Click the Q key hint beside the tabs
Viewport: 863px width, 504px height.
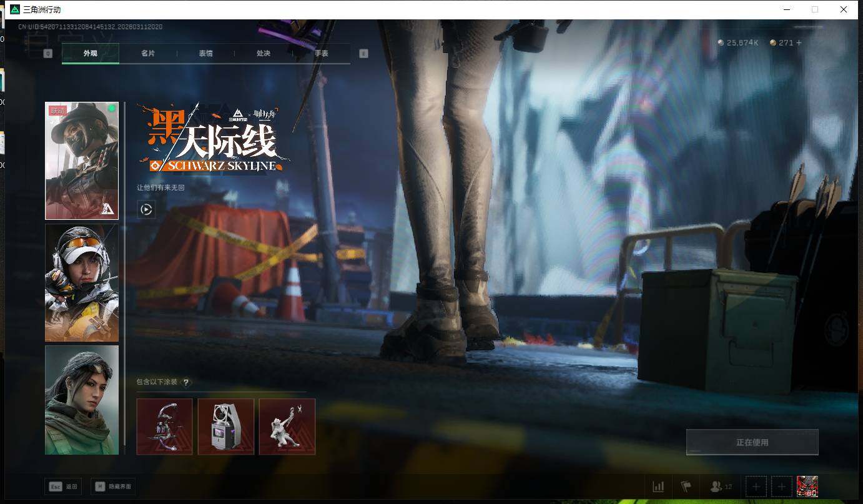[x=47, y=54]
